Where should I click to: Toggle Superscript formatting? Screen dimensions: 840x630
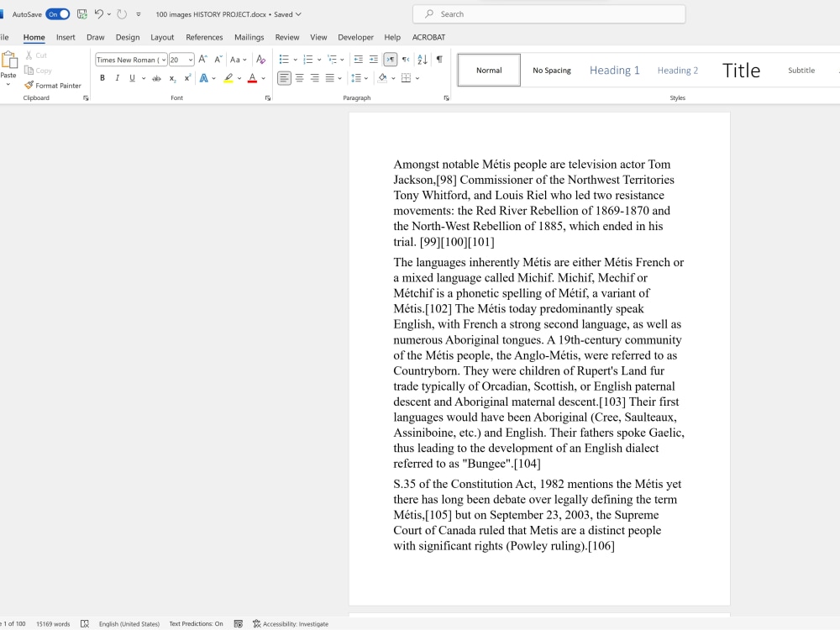187,78
